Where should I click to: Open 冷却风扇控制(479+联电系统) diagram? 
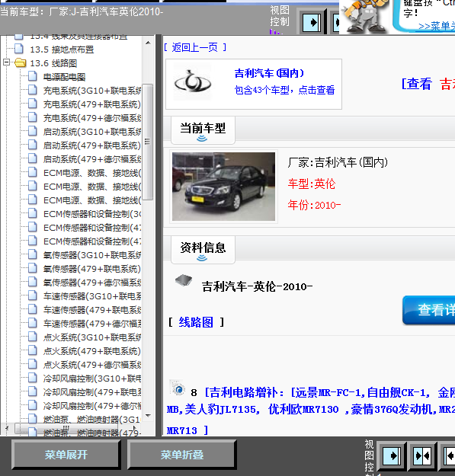[92, 392]
